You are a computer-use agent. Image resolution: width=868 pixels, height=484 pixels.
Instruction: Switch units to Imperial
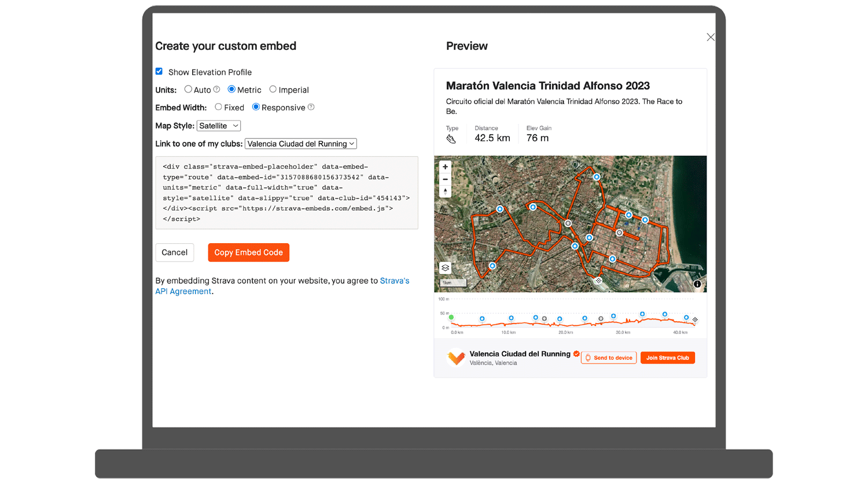(273, 89)
